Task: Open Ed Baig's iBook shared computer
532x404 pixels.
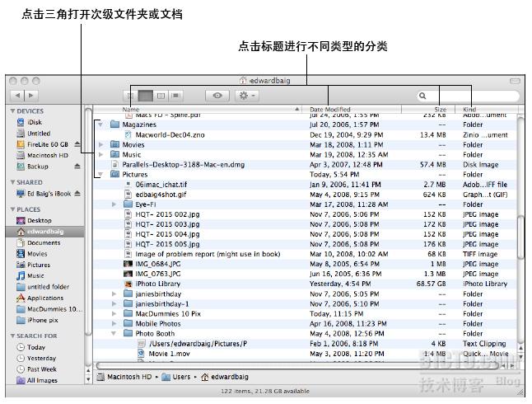Action: pos(44,194)
